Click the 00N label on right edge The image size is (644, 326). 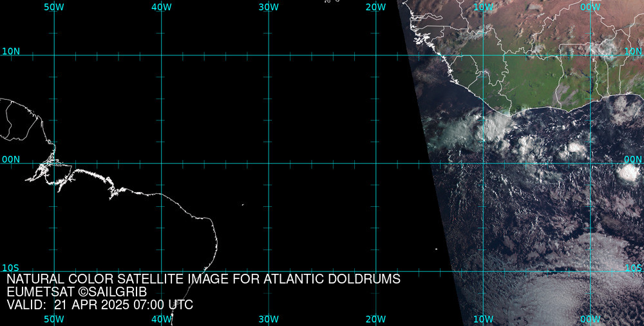pos(633,160)
